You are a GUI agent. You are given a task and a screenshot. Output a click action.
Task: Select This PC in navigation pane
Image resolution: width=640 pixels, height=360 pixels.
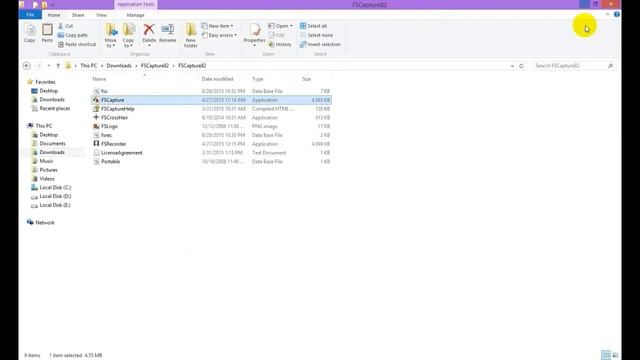coord(43,126)
